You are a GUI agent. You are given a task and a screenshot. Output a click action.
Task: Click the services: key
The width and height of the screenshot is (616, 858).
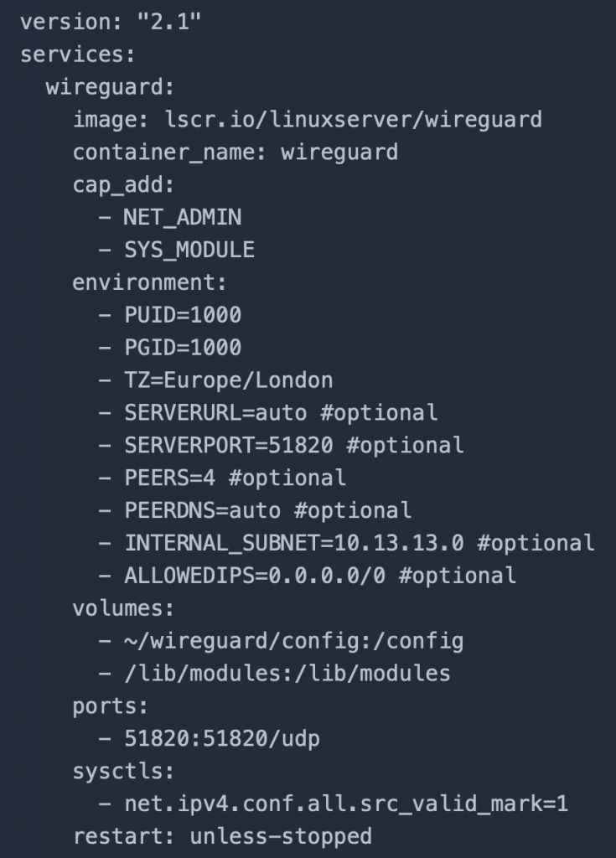[77, 54]
